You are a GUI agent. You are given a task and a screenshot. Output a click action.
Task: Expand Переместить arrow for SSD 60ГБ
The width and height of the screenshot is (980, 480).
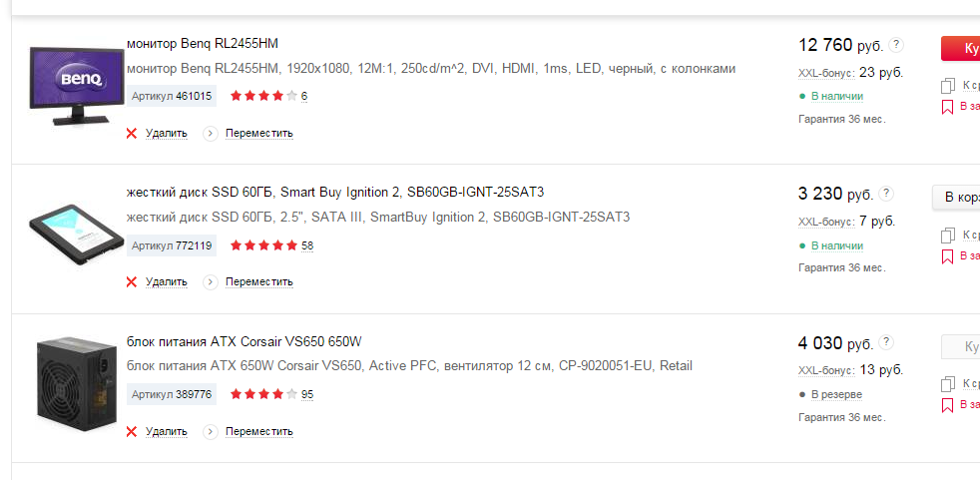[211, 281]
